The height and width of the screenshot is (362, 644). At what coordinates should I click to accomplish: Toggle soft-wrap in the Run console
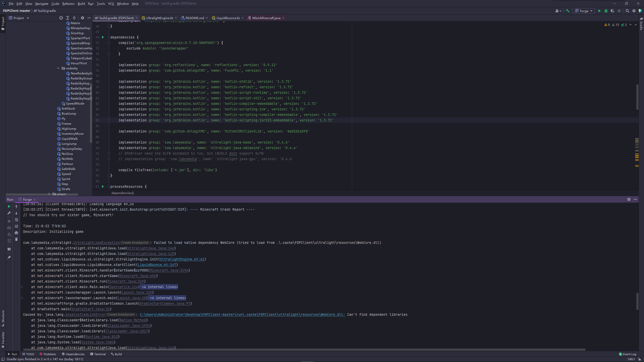pos(16,220)
